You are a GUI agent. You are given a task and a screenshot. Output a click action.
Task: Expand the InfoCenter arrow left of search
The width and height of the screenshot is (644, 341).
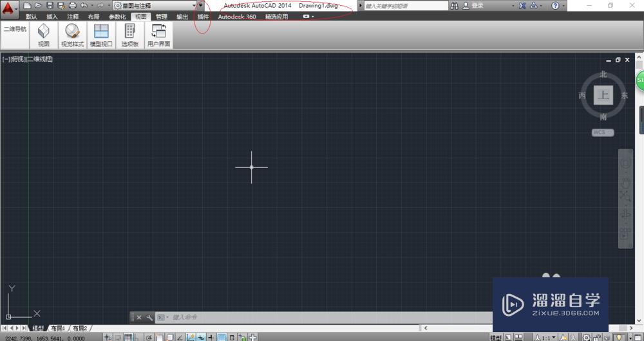[361, 6]
